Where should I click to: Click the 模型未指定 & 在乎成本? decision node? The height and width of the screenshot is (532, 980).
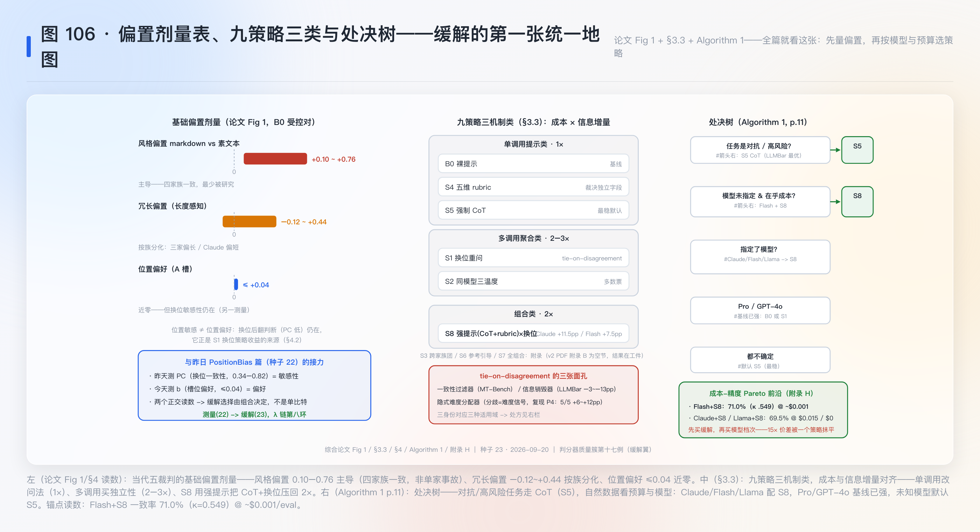tap(760, 202)
